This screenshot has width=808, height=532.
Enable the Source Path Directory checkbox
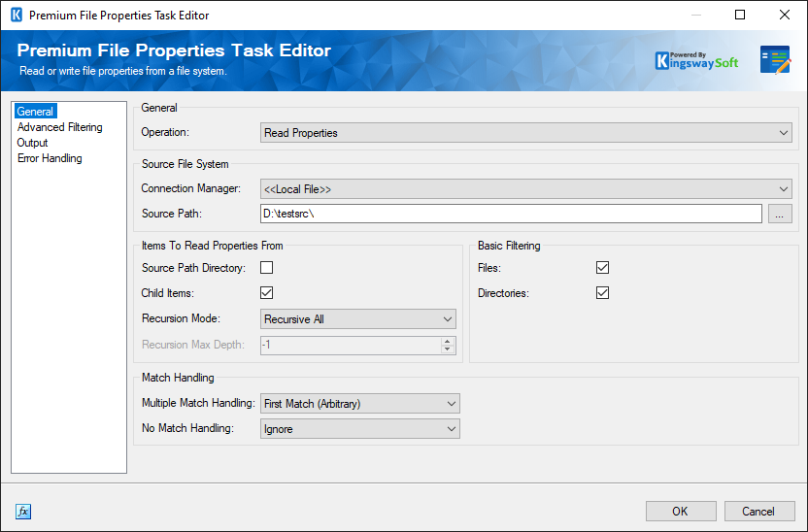266,268
